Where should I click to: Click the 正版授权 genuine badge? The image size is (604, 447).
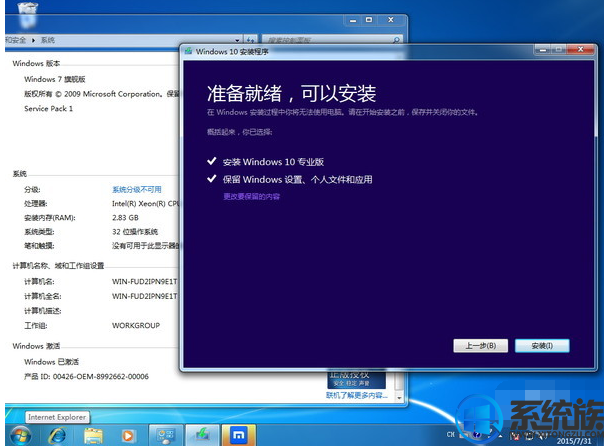[356, 379]
